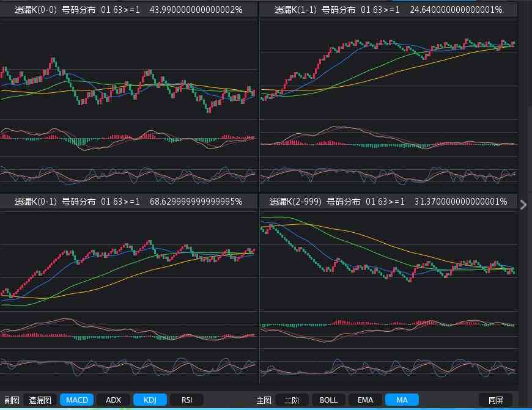Image resolution: width=532 pixels, height=410 pixels.
Task: Select the 遗漏K(1-1) chart title bar
Action: pyautogui.click(x=388, y=10)
